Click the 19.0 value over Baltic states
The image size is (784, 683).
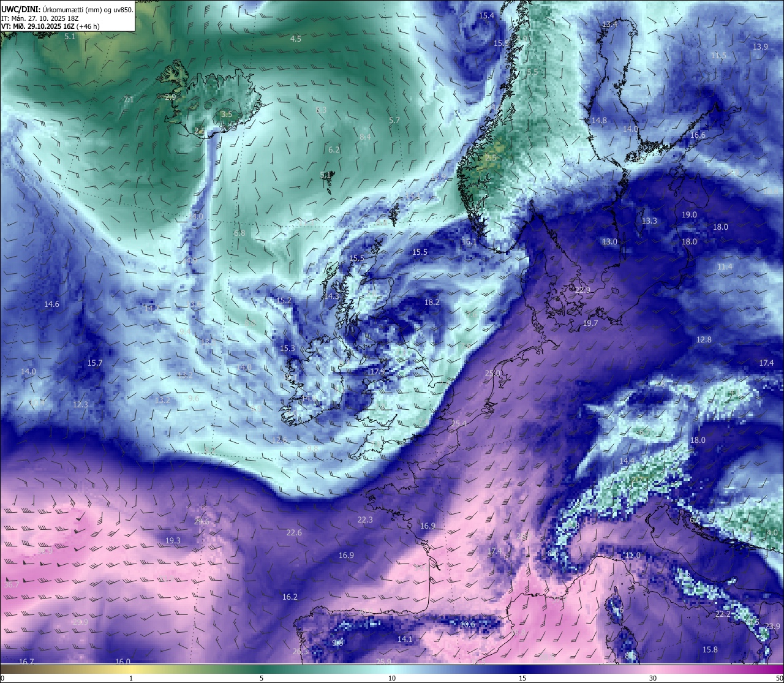(x=689, y=214)
